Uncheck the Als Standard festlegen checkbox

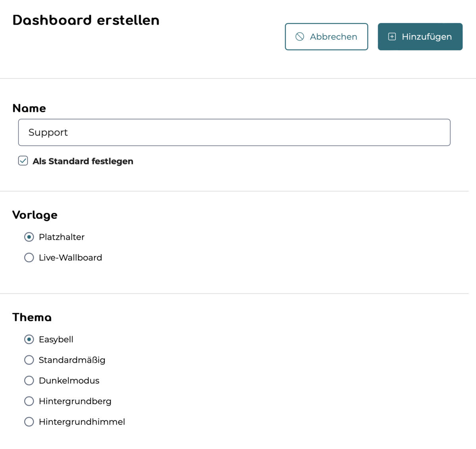23,161
